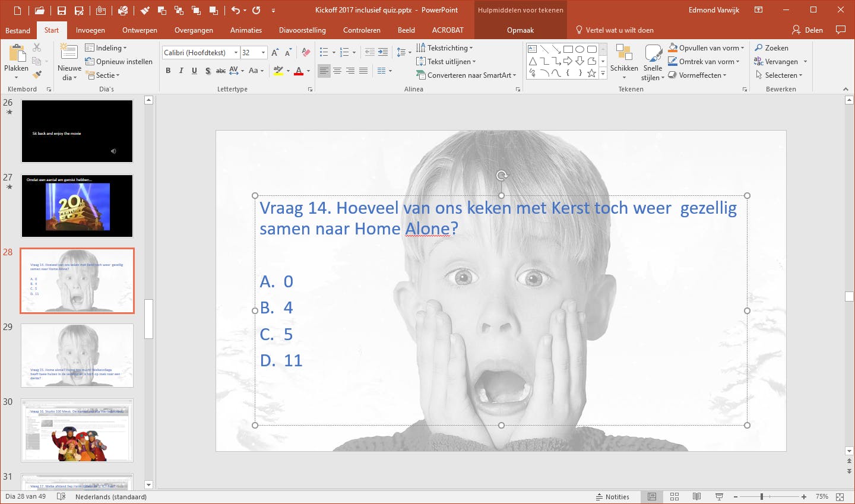Click the Redo/Repeat arrow icon
Image resolution: width=855 pixels, height=504 pixels.
click(256, 10)
